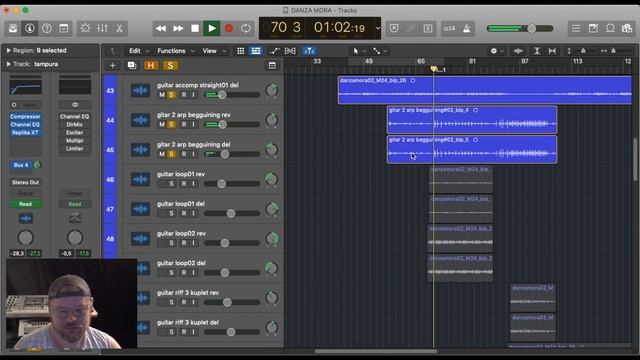Toggle the global Solo S button
The height and width of the screenshot is (360, 640).
pyautogui.click(x=170, y=66)
